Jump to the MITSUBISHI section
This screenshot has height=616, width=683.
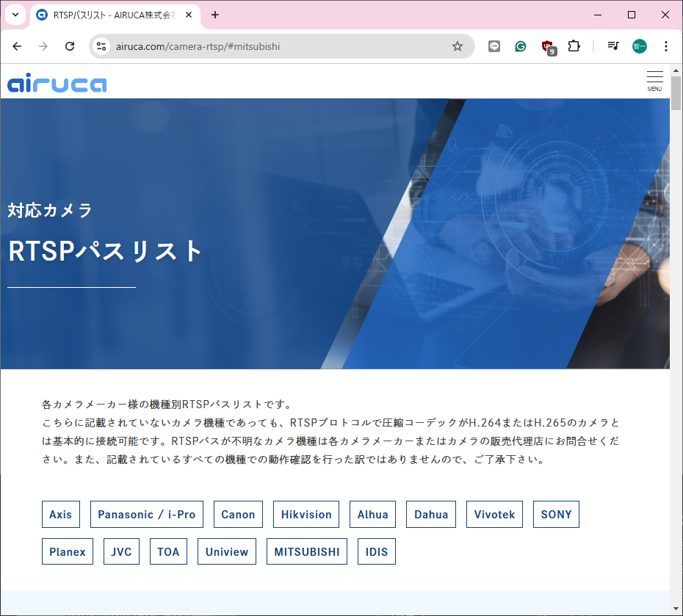(307, 552)
